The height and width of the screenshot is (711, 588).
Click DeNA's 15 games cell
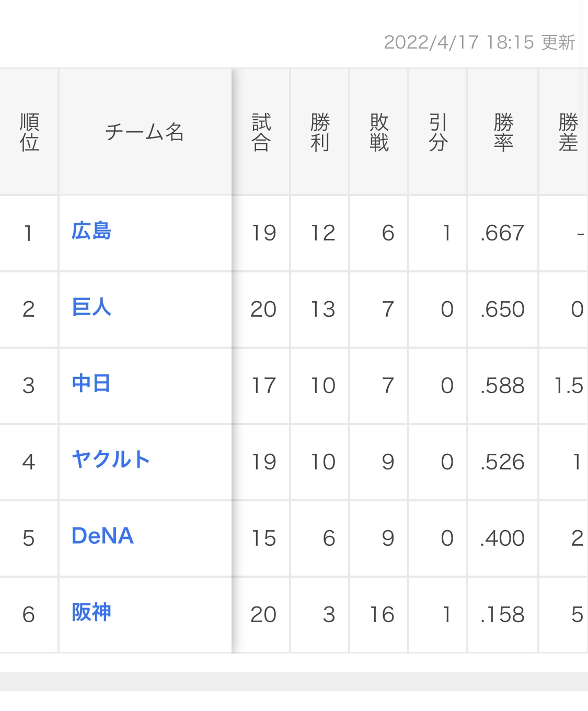(263, 538)
